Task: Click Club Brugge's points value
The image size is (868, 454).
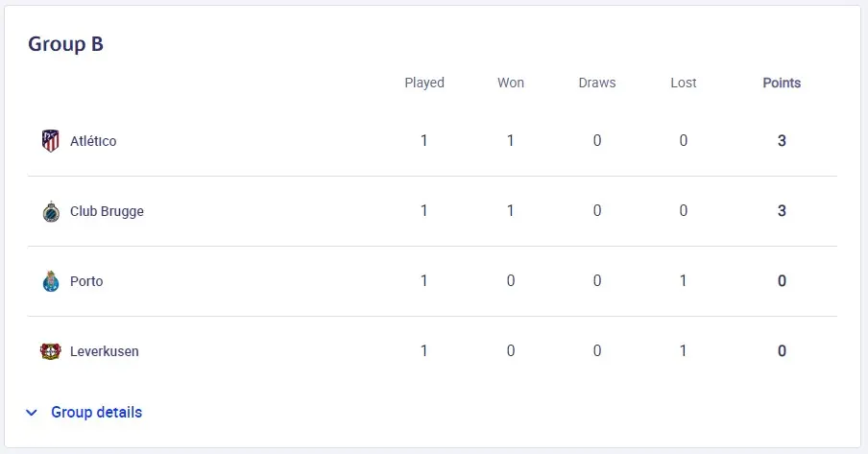Action: tap(782, 211)
